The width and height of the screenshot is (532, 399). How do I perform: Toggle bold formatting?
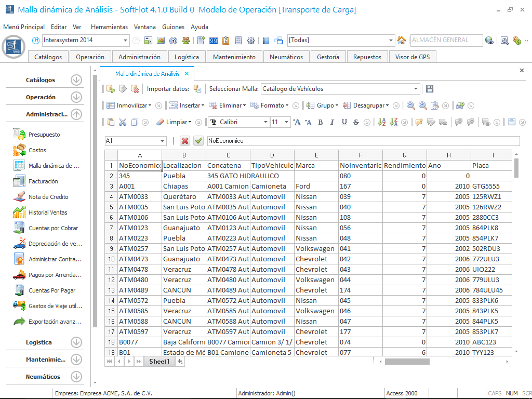[320, 122]
